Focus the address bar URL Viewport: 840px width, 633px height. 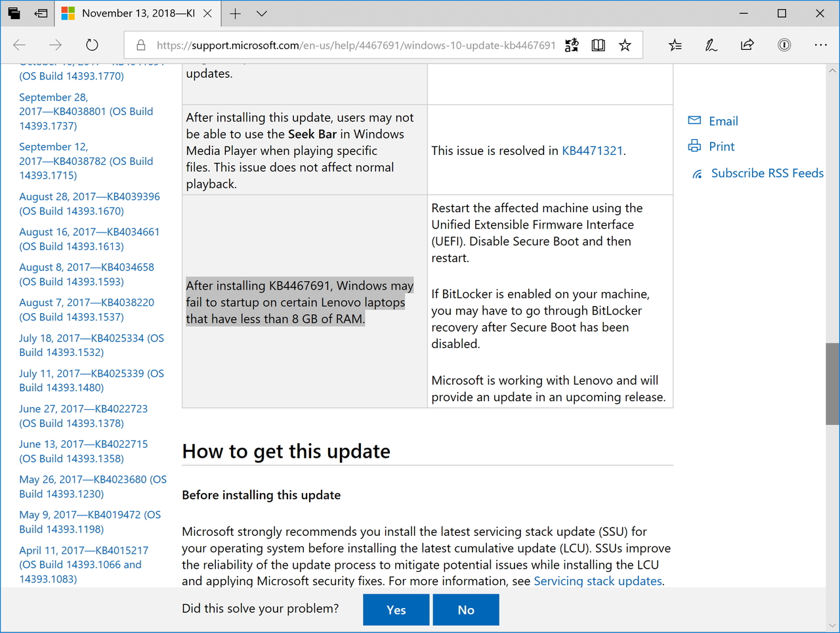tap(356, 45)
